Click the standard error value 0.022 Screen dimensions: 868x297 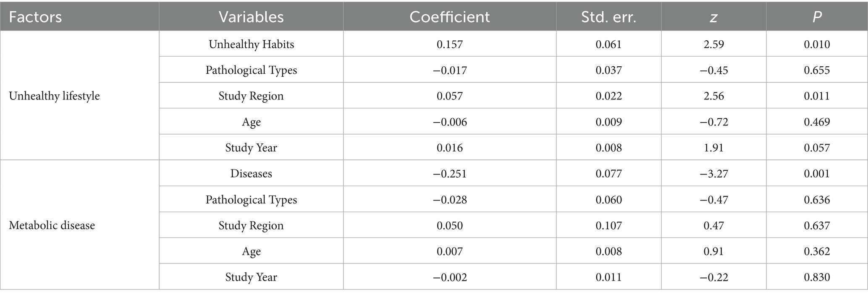coord(608,96)
